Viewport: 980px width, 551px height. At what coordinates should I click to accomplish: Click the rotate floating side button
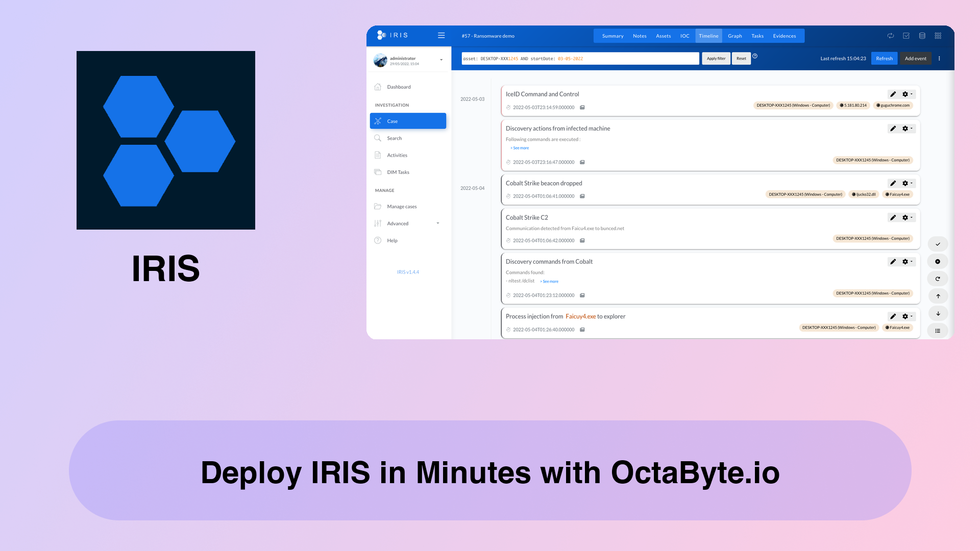point(938,279)
